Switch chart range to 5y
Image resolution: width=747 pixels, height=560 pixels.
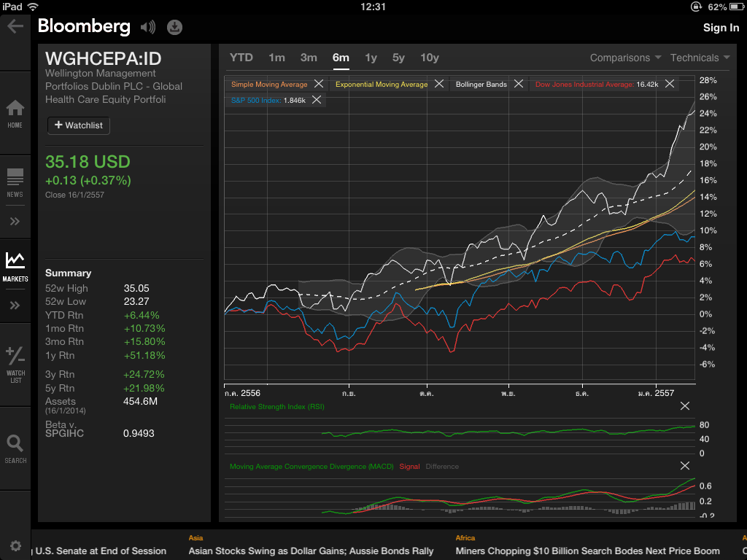[x=398, y=58]
